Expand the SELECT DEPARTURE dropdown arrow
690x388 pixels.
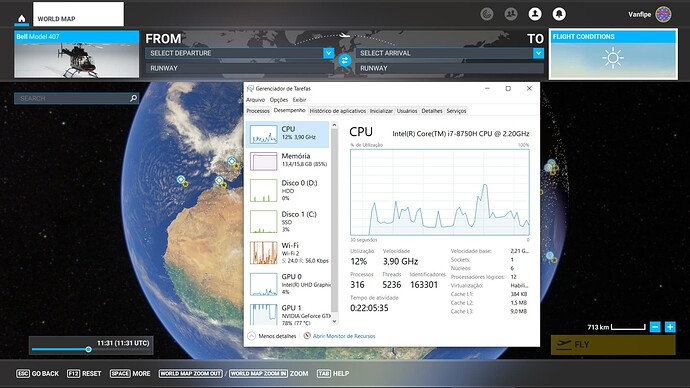pyautogui.click(x=328, y=53)
